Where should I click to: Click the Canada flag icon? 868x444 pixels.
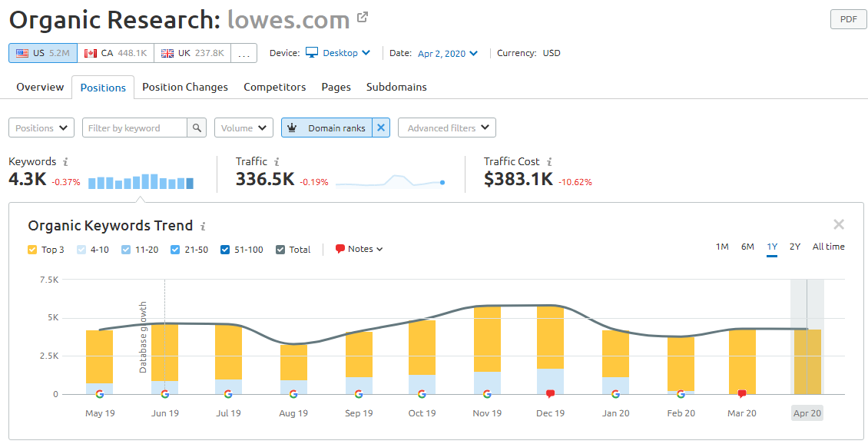tap(90, 53)
